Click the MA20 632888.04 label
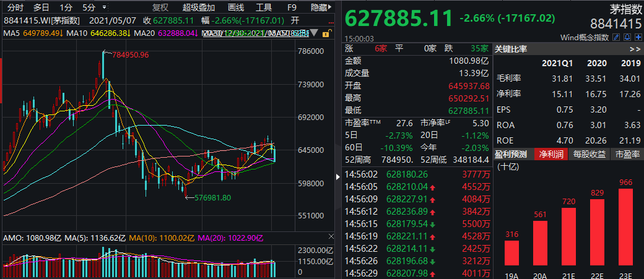644x279 pixels. (x=167, y=33)
